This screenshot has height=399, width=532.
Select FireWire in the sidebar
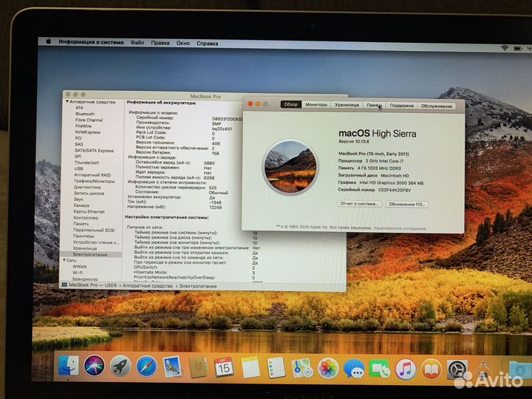click(x=83, y=126)
